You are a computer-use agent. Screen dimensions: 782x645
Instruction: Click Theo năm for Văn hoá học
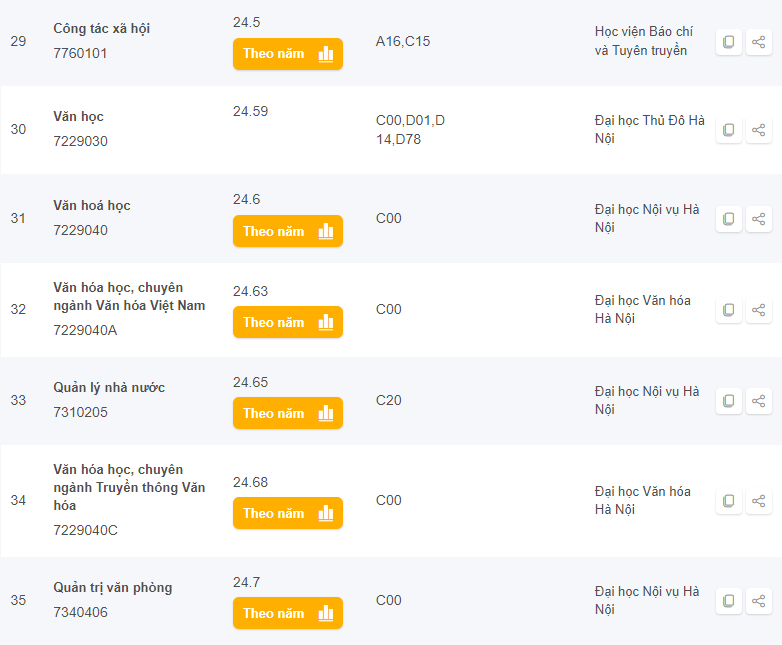coord(288,231)
